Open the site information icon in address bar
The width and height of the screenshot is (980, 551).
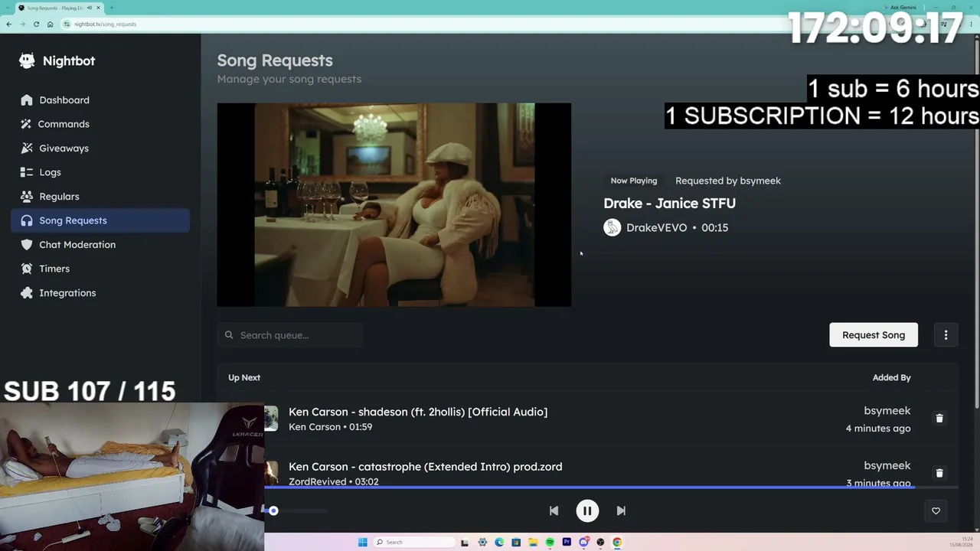point(67,24)
